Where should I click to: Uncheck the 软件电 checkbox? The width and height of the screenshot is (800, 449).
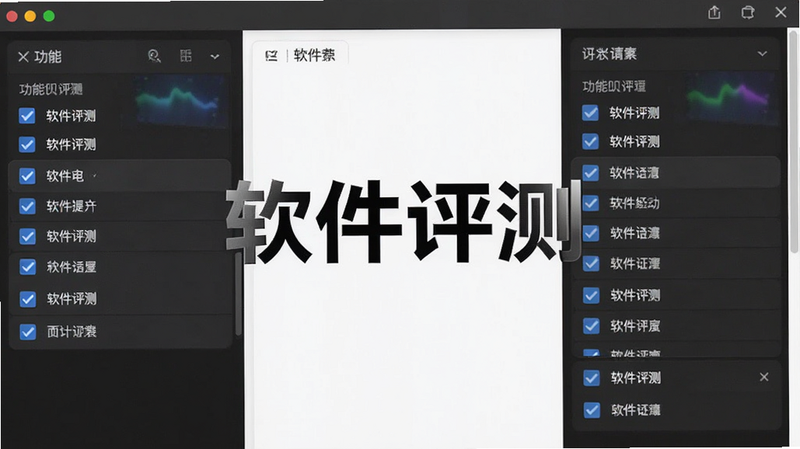(x=27, y=176)
